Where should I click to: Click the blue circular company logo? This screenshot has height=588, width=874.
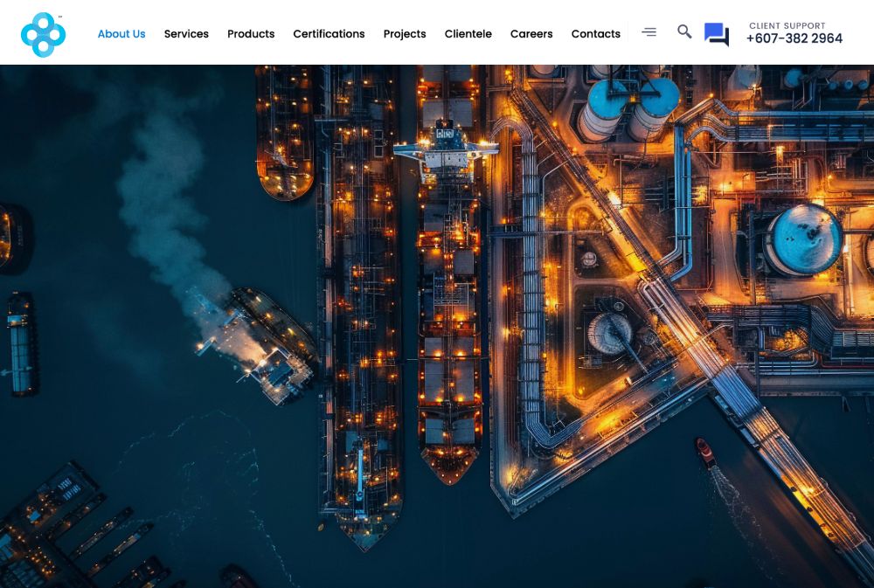(43, 34)
